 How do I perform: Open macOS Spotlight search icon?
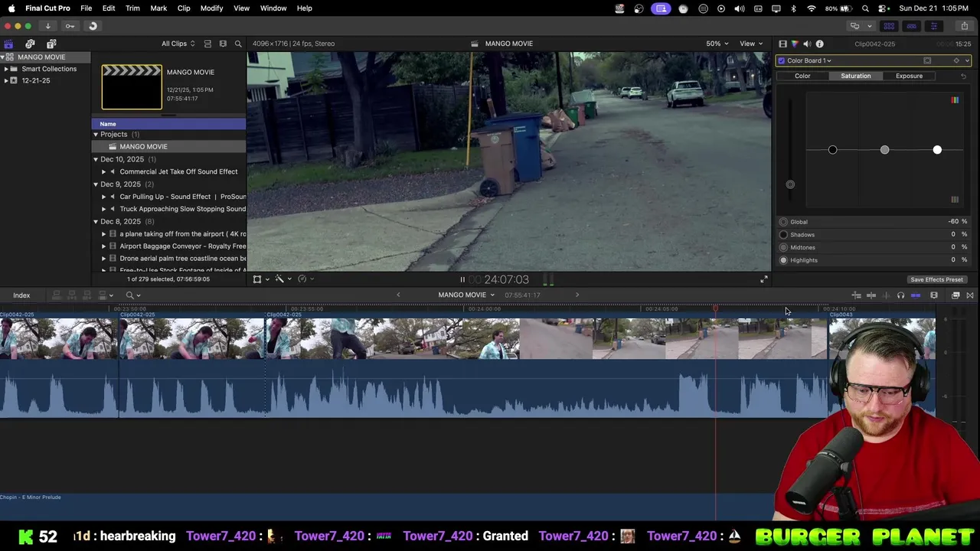click(x=865, y=8)
